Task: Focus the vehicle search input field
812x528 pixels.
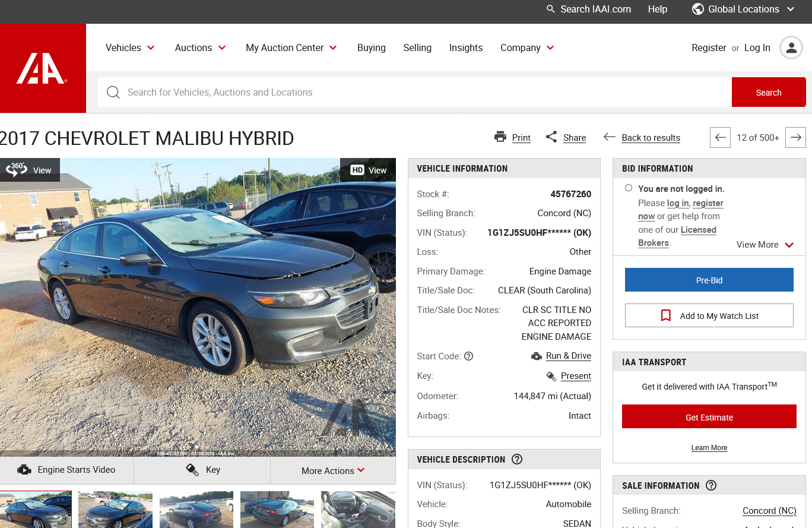Action: tap(415, 92)
